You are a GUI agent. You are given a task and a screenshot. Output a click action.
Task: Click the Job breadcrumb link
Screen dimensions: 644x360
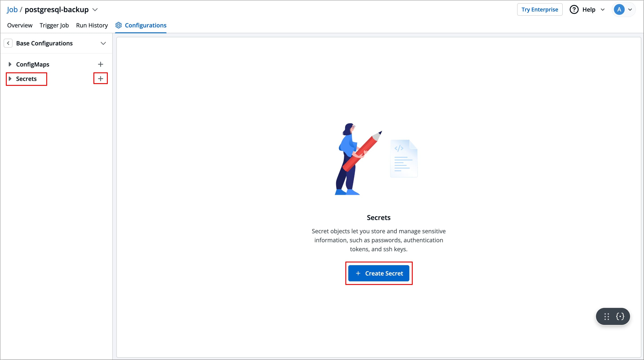click(12, 9)
